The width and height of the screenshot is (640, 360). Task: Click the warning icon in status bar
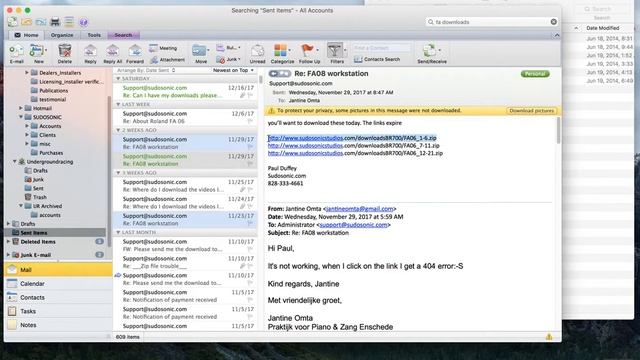tap(549, 337)
